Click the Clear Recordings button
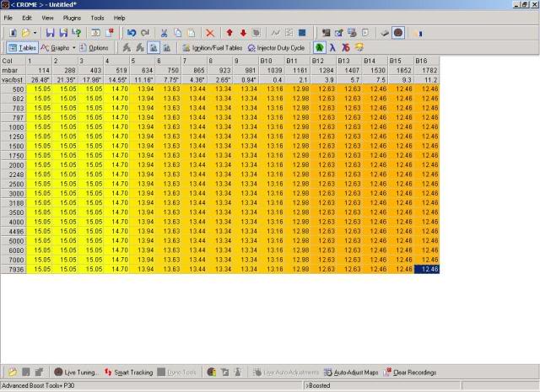540x392 pixels. pyautogui.click(x=410, y=372)
